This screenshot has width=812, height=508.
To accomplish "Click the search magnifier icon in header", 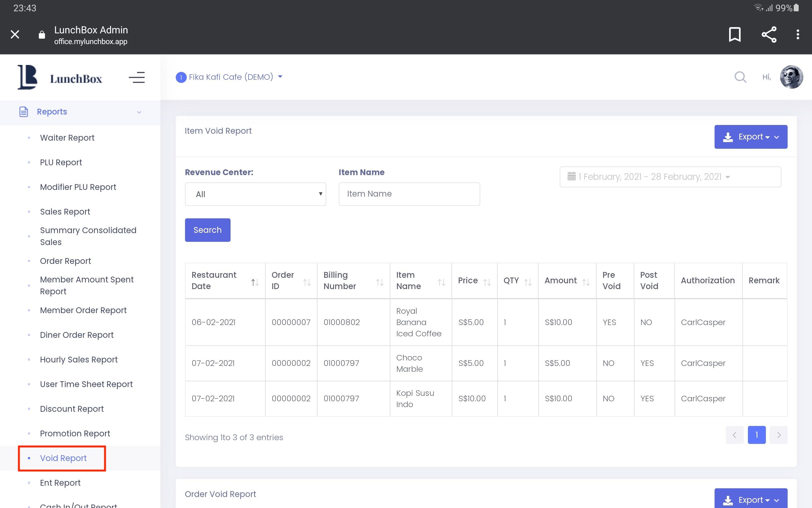I will (x=740, y=77).
